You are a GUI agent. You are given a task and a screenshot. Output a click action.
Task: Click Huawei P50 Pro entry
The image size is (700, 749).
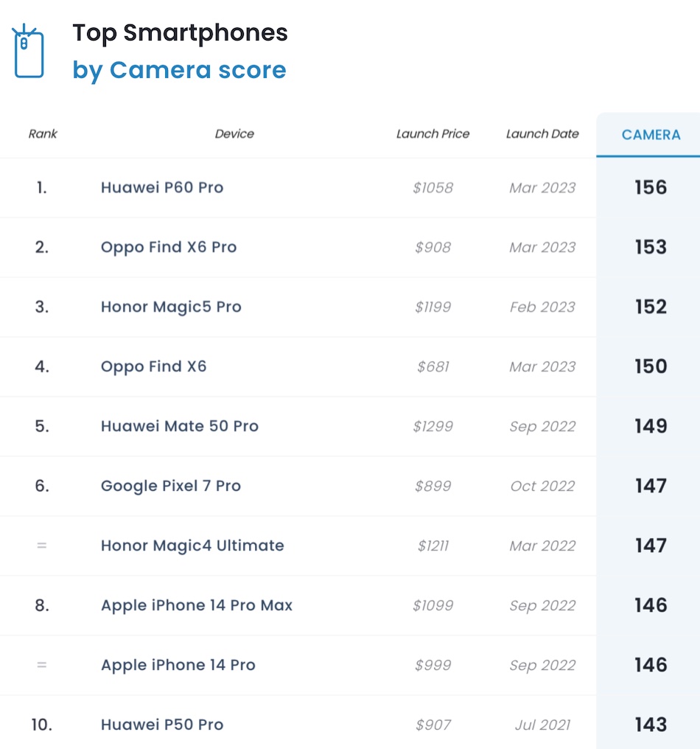pos(162,725)
